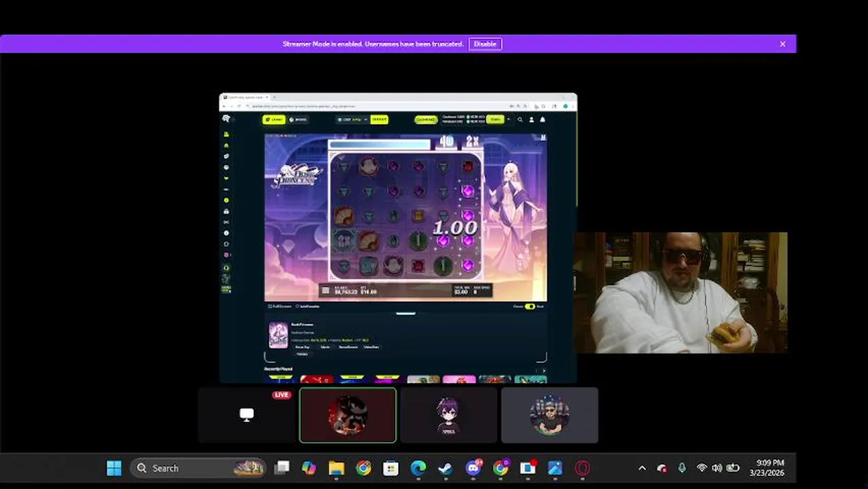Expand the currency balance dropdown in header
Screen dimensions: 868x489
click(x=352, y=120)
